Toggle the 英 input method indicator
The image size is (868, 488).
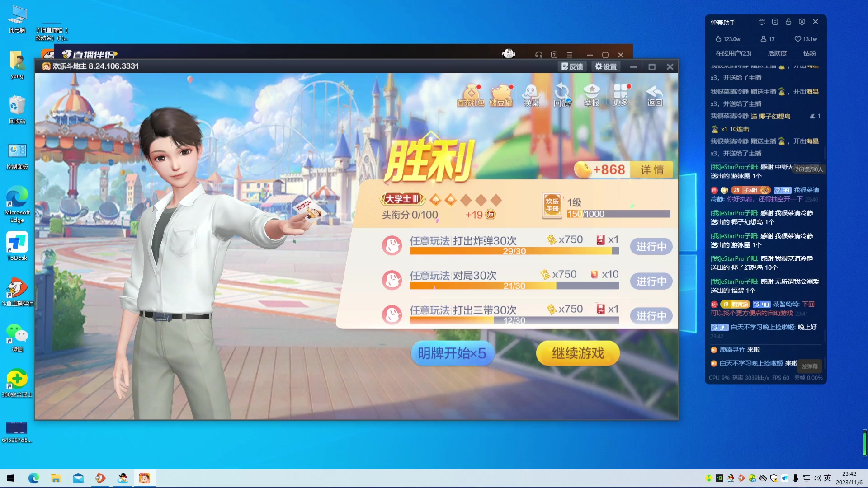coord(827,478)
